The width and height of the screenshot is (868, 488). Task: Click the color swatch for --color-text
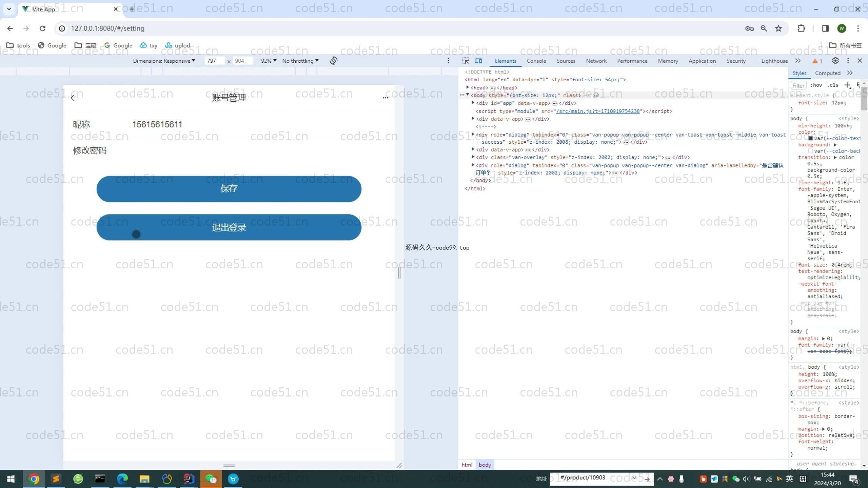pyautogui.click(x=811, y=138)
